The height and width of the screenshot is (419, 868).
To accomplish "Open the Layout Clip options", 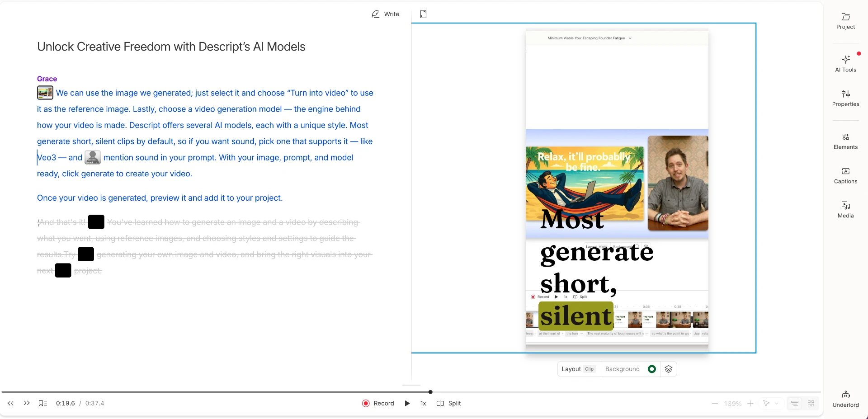I will [579, 369].
